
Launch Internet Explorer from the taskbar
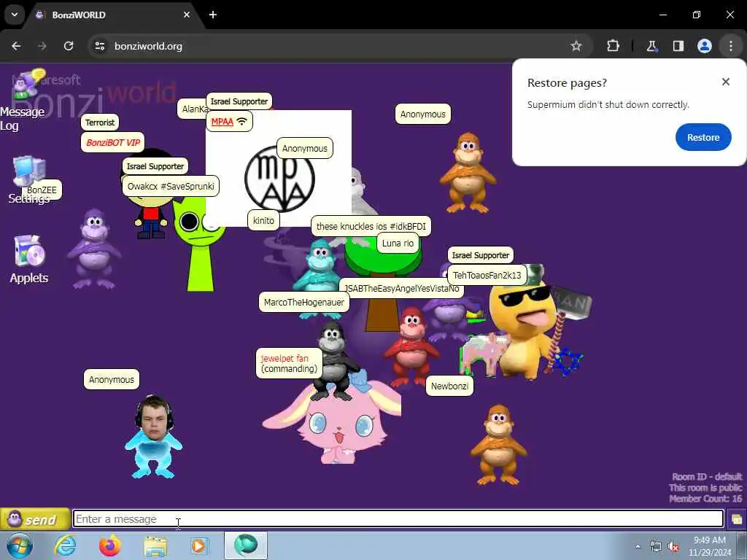65,545
